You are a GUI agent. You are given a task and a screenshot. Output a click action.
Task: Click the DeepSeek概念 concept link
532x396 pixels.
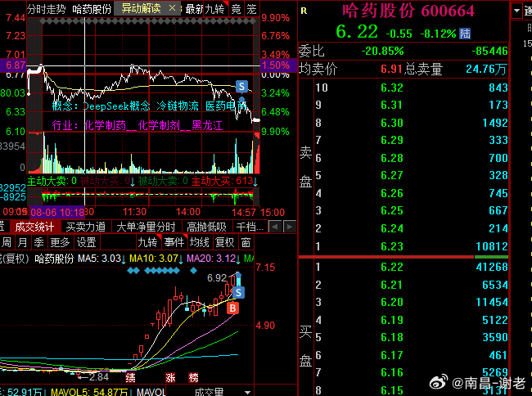pos(116,106)
